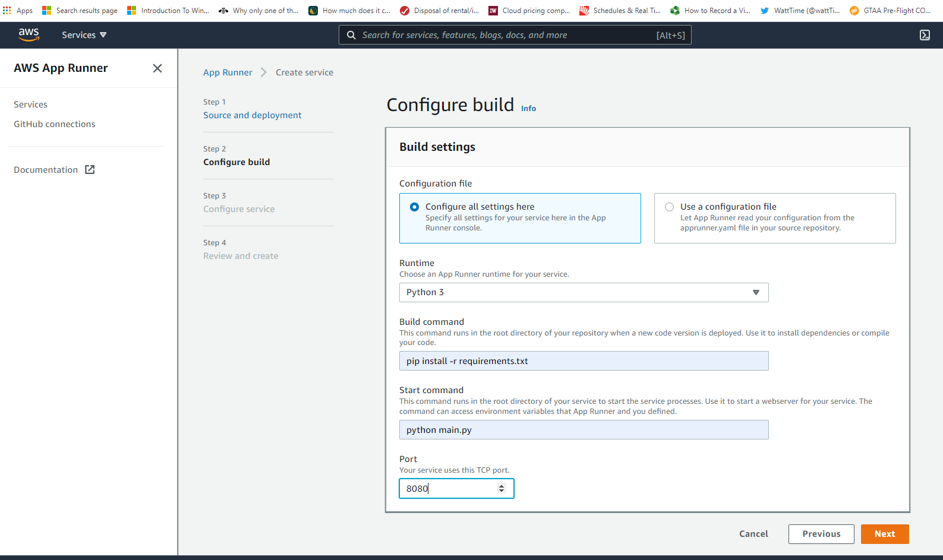
Task: Go to Step 1 Source and deployment
Action: (252, 115)
